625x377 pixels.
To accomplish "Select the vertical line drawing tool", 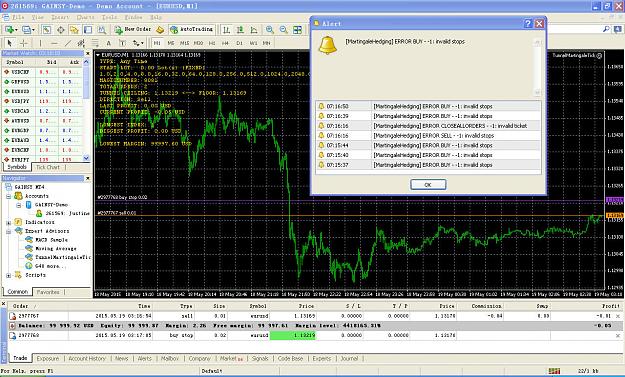I will click(x=40, y=43).
